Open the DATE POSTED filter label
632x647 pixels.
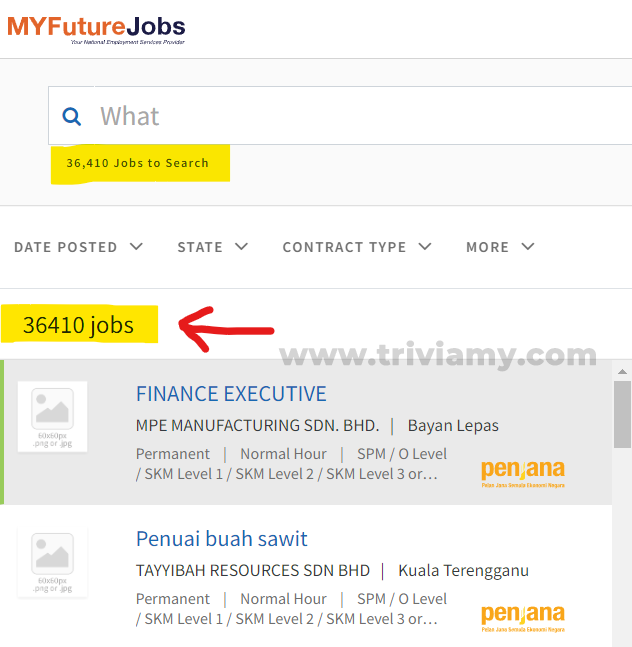(x=66, y=247)
